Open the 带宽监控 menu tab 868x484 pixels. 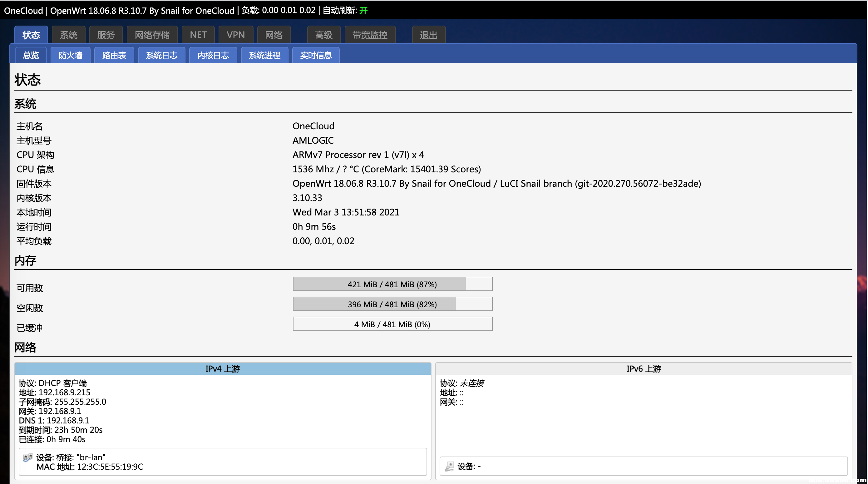(x=370, y=35)
